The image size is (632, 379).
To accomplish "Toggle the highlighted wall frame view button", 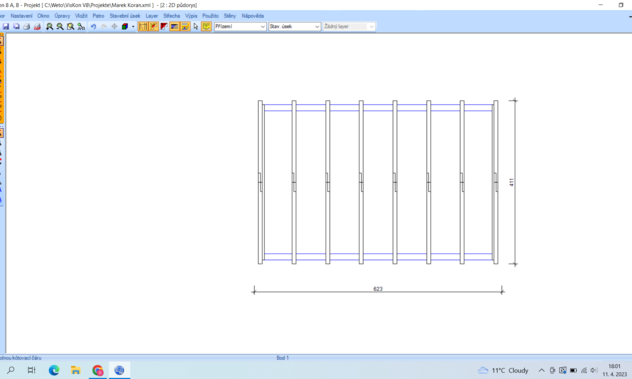I will (143, 27).
